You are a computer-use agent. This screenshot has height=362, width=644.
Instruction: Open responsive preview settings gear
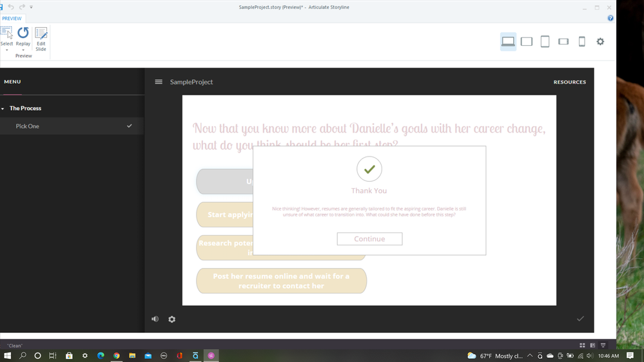(600, 41)
